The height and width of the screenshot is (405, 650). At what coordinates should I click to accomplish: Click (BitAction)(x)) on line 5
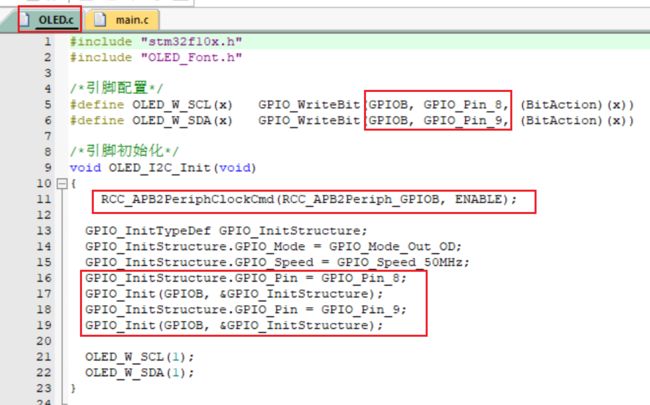coord(577,105)
